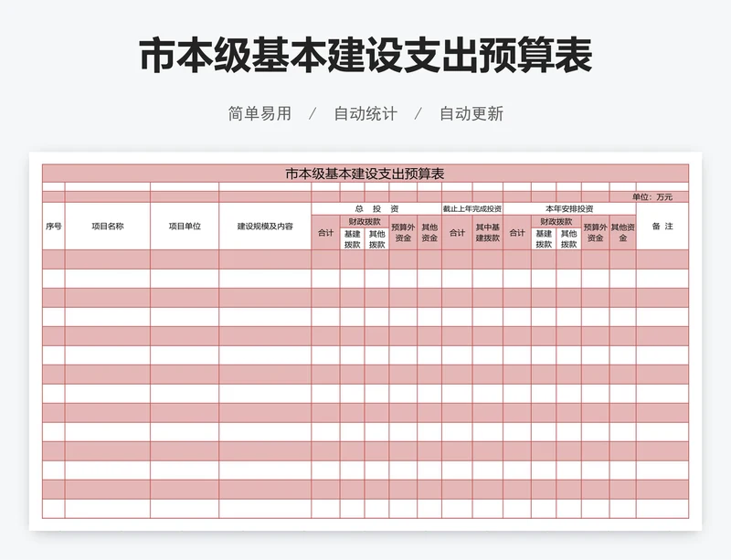Viewport: 731px width, 560px height.
Task: Click 合计 under the 总投资 group
Action: [326, 233]
